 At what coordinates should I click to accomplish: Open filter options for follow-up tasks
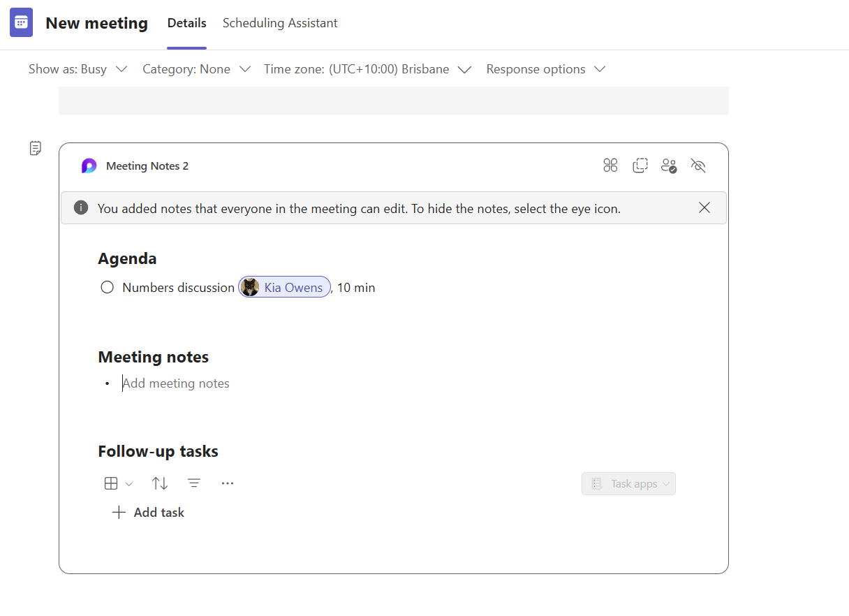coord(193,483)
